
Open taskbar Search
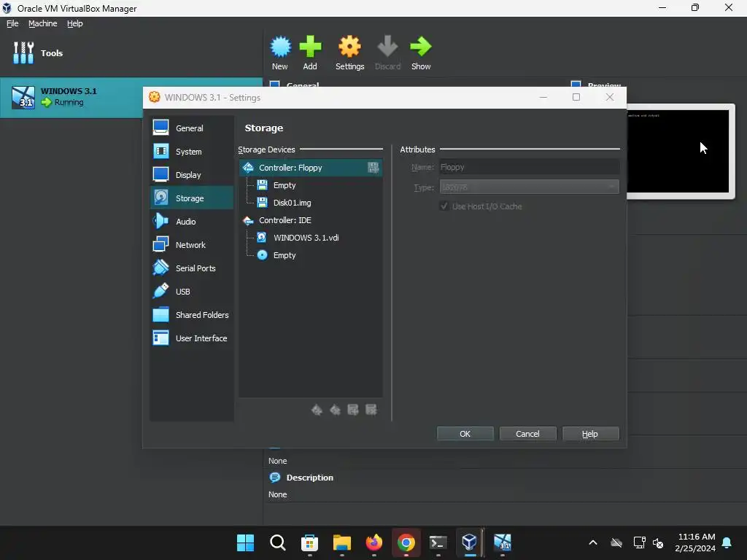coord(278,542)
